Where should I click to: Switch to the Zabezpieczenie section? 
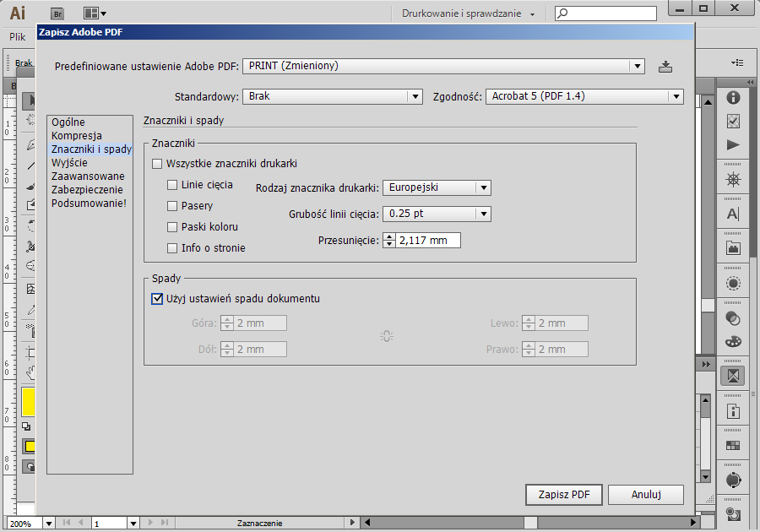(87, 190)
